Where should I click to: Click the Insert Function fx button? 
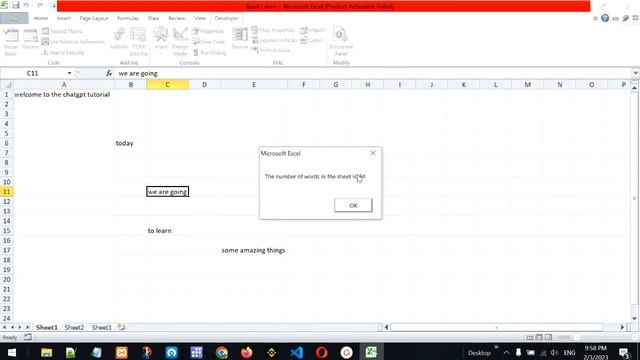109,73
